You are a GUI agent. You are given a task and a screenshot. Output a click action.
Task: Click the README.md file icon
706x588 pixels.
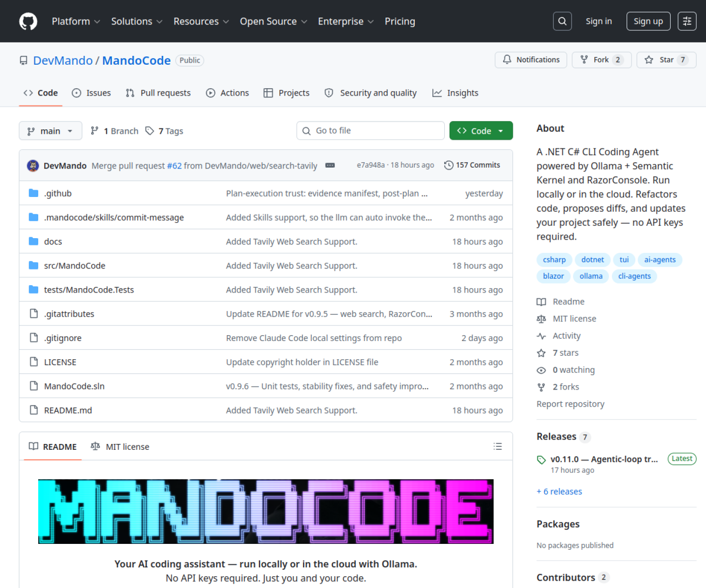point(33,410)
